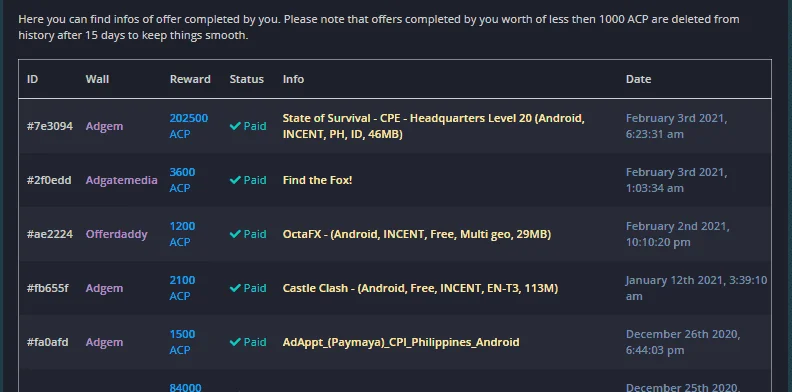Click the OctaFX offer info
The width and height of the screenshot is (792, 392).
coord(417,234)
